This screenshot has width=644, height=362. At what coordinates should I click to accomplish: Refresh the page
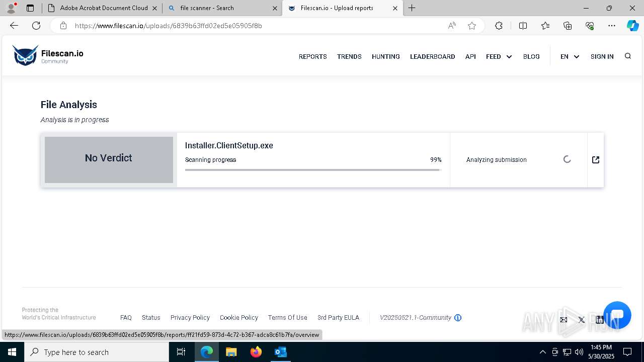click(x=36, y=26)
